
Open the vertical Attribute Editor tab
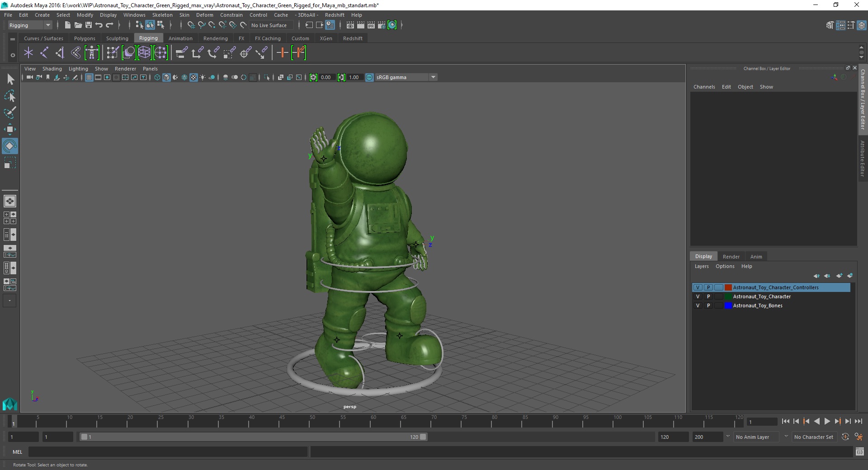point(863,158)
